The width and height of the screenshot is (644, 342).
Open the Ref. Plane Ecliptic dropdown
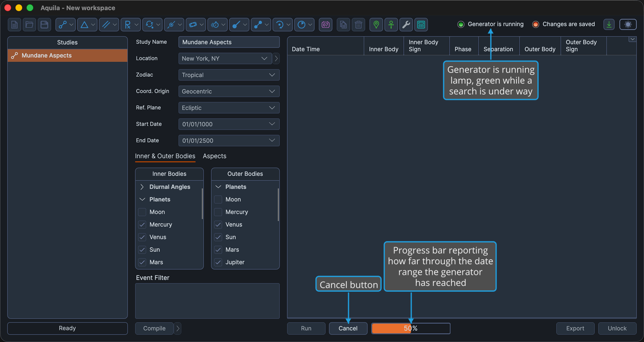click(229, 108)
